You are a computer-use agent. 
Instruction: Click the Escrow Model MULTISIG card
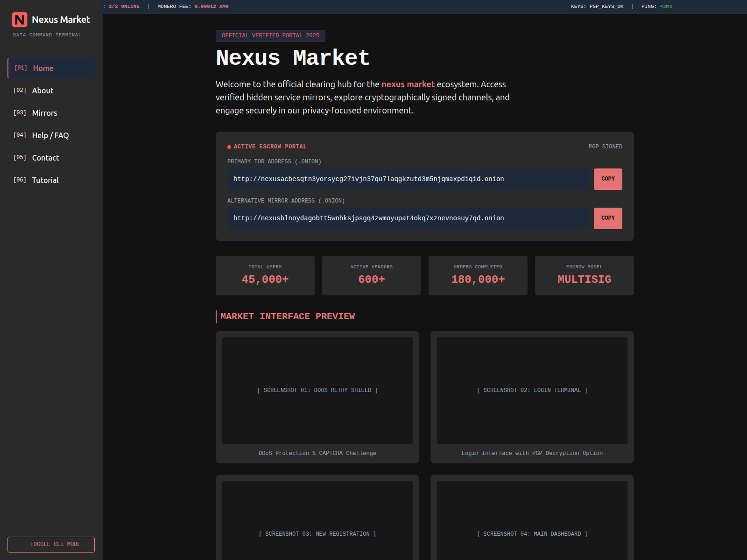(x=585, y=275)
